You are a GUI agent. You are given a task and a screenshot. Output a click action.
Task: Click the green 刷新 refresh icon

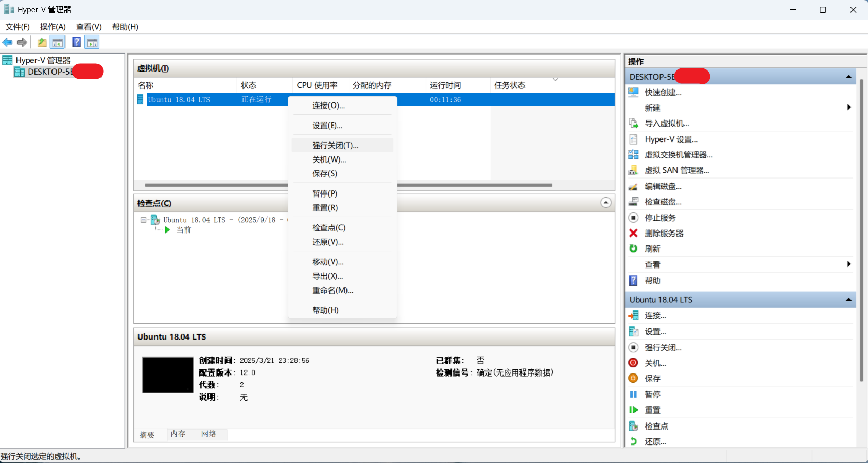(x=633, y=248)
